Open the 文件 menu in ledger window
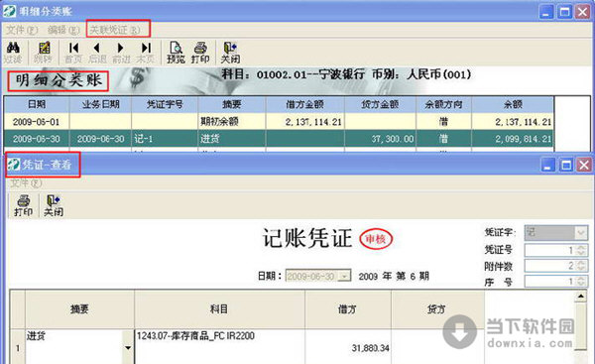 click(22, 30)
